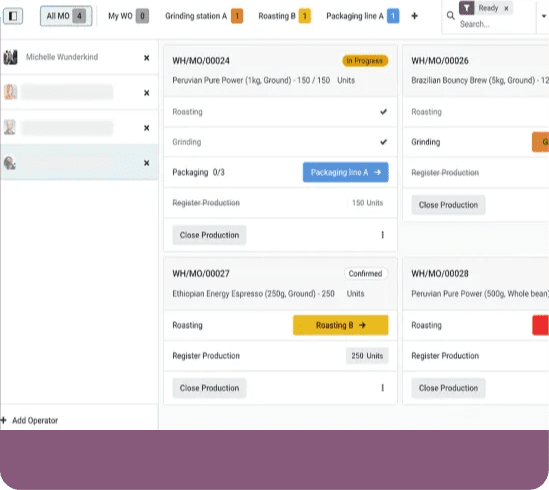Click Register Production on WH/MO/00027

click(x=206, y=356)
